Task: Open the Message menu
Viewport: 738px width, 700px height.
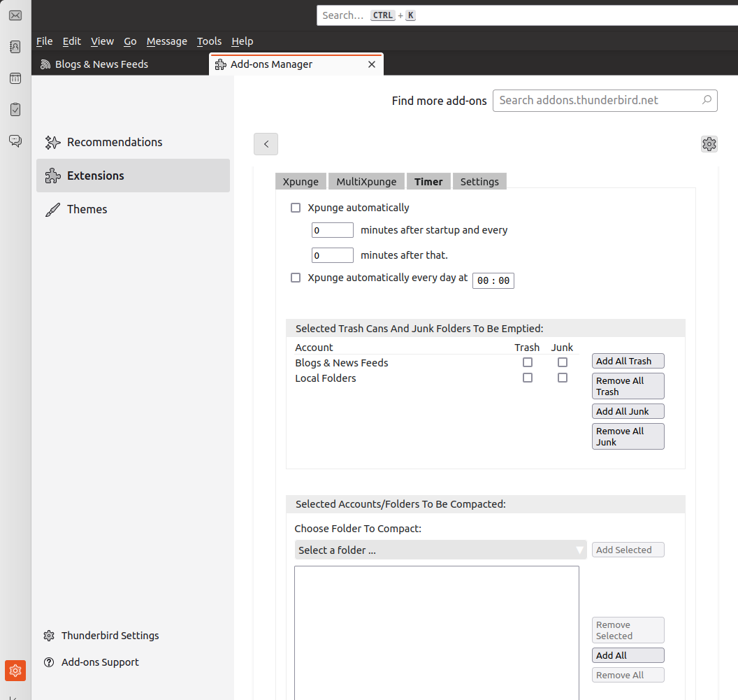Action: point(166,41)
